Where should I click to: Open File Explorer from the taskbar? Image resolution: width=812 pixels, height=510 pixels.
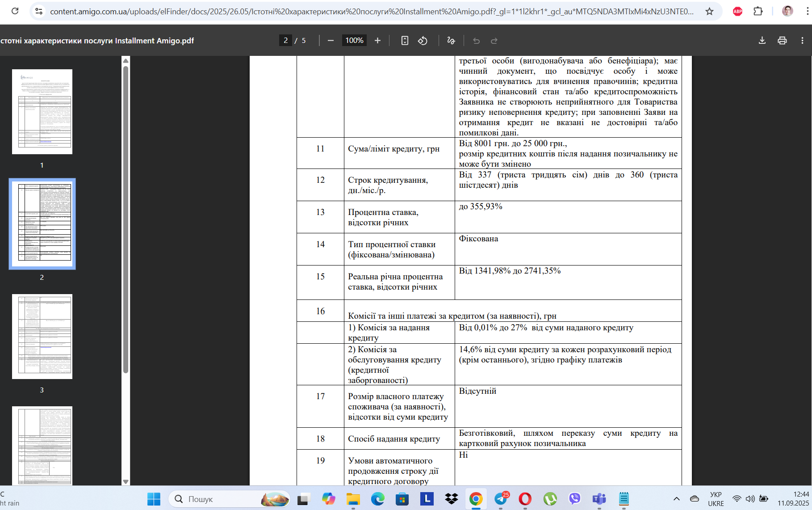tap(353, 499)
